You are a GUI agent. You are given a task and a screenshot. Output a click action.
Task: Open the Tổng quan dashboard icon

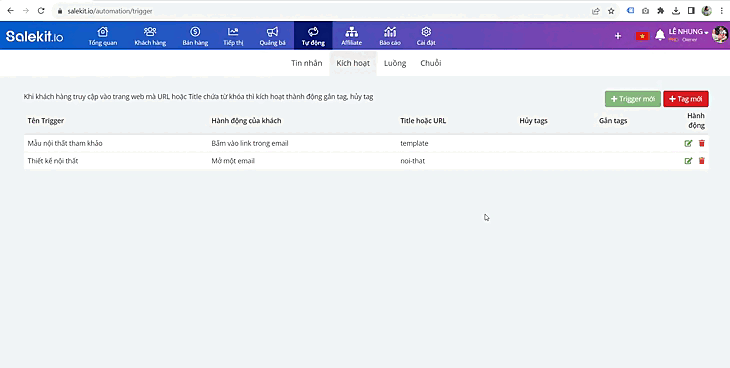102,36
